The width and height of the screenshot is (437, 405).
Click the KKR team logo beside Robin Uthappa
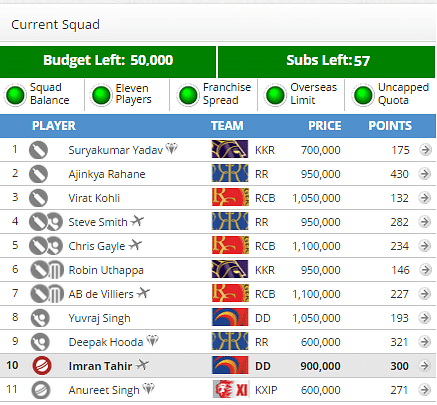[x=230, y=269]
